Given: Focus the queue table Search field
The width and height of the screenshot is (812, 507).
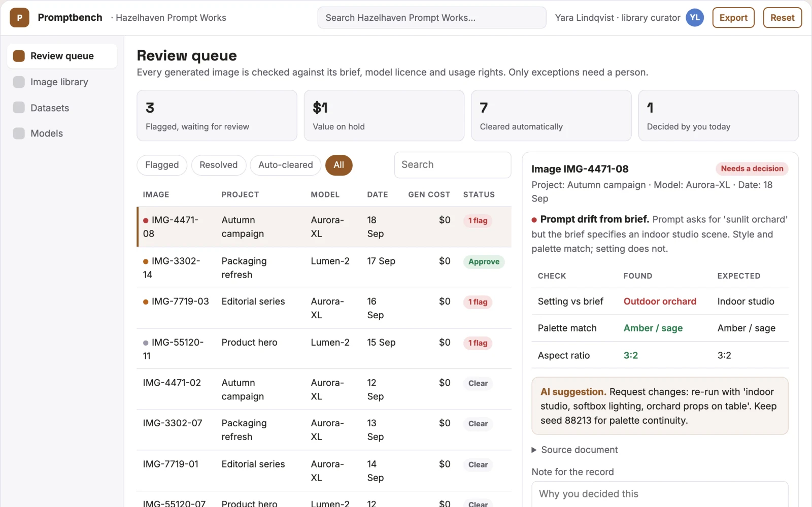Looking at the screenshot, I should point(453,165).
